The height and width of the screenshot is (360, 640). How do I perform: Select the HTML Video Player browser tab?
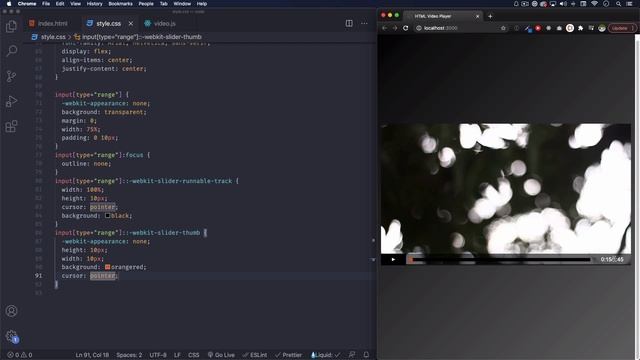(443, 16)
